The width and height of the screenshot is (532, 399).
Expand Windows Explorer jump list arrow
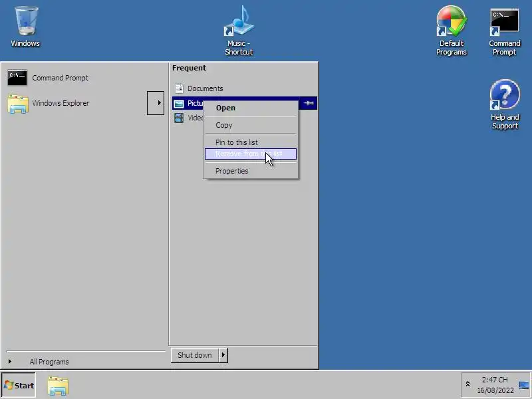click(x=156, y=103)
